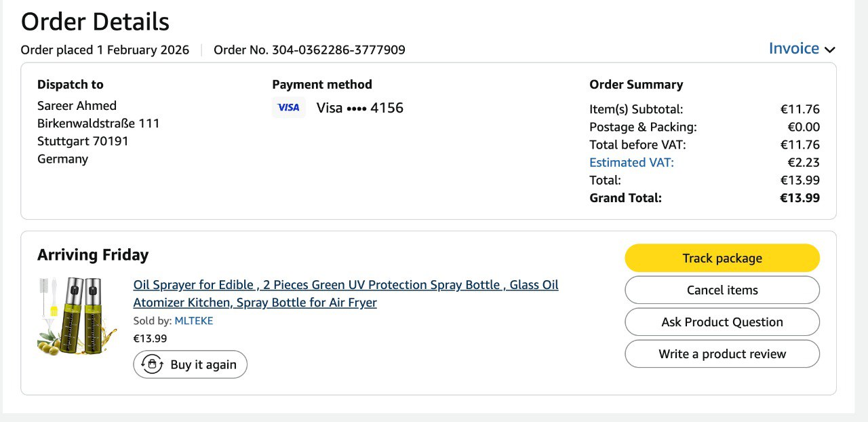Click the Buy it again cart icon

tap(152, 364)
